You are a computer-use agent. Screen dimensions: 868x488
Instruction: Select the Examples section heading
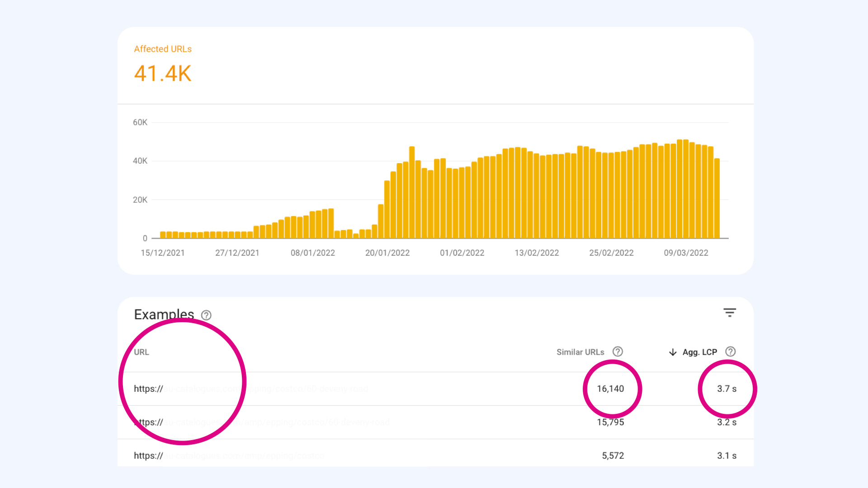tap(164, 314)
